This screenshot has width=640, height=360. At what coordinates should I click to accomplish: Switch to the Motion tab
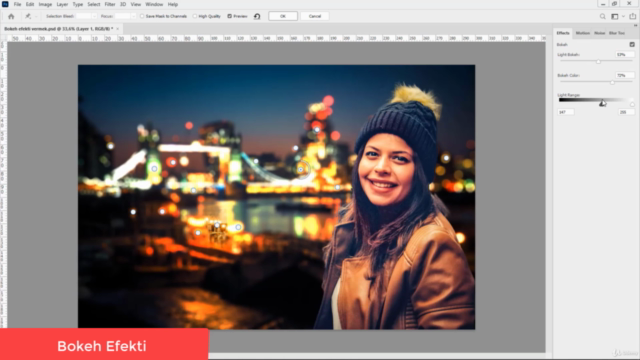tap(582, 33)
